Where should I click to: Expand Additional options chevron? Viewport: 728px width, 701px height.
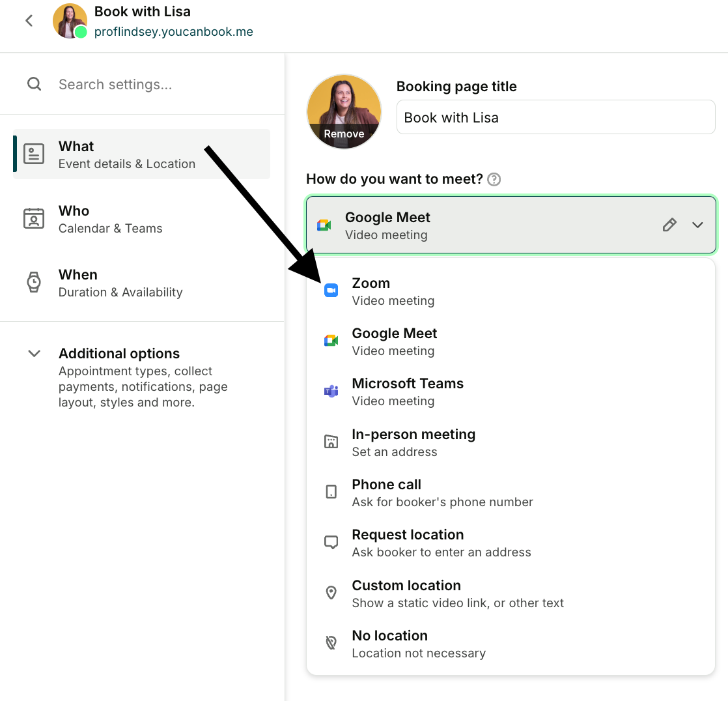point(35,354)
